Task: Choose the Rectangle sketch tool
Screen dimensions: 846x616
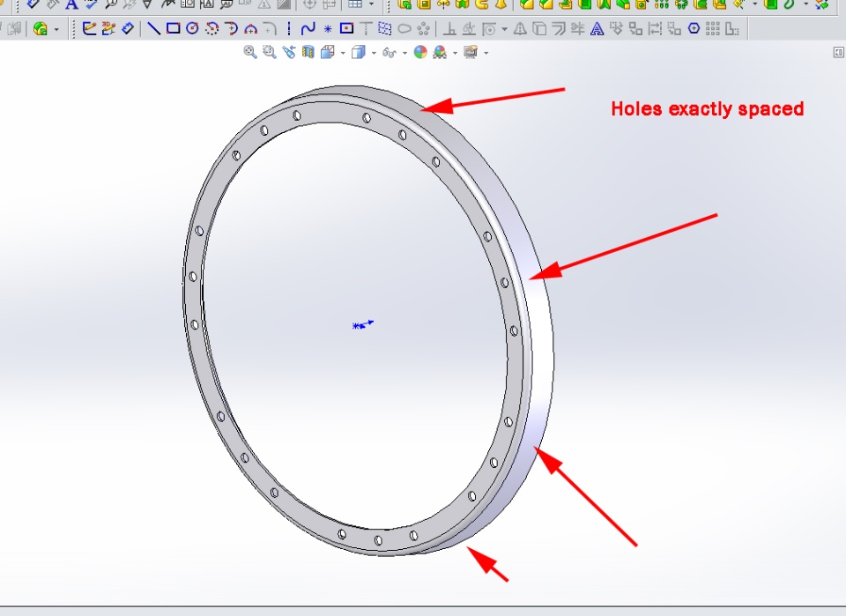Action: (x=174, y=28)
